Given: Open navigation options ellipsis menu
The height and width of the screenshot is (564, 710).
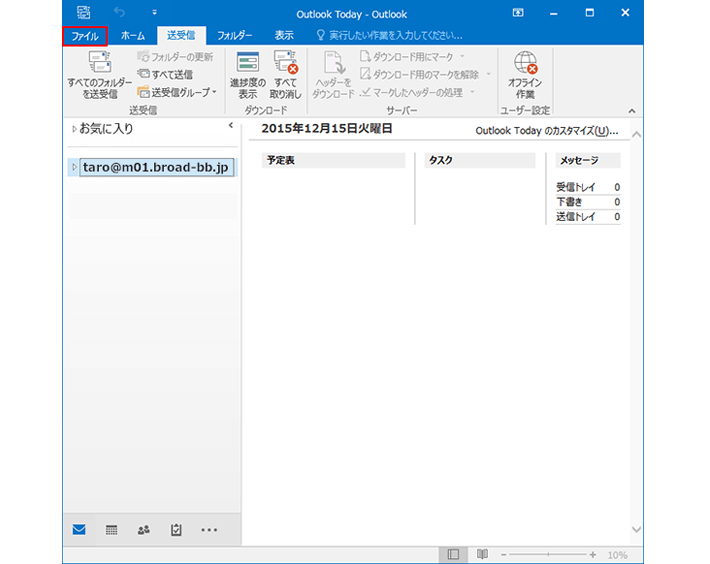Looking at the screenshot, I should click(209, 529).
